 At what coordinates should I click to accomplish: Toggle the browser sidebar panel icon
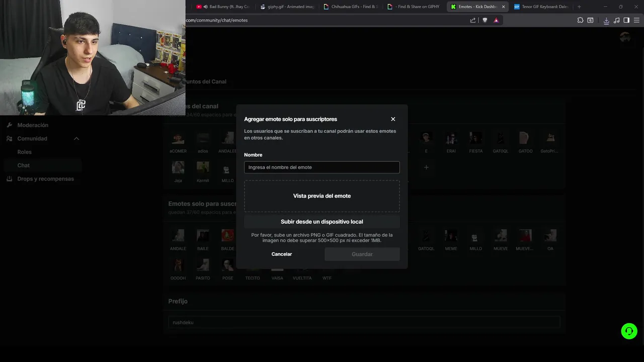coord(626,20)
